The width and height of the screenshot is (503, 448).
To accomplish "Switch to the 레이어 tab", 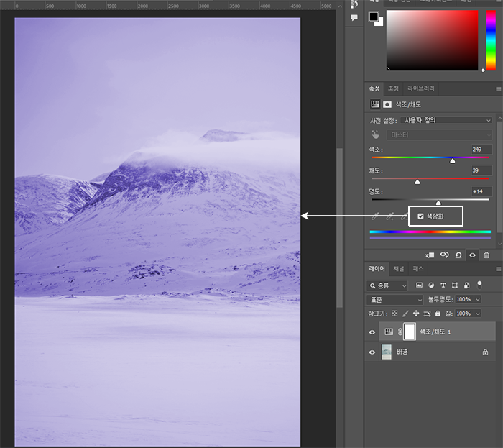I will [377, 269].
